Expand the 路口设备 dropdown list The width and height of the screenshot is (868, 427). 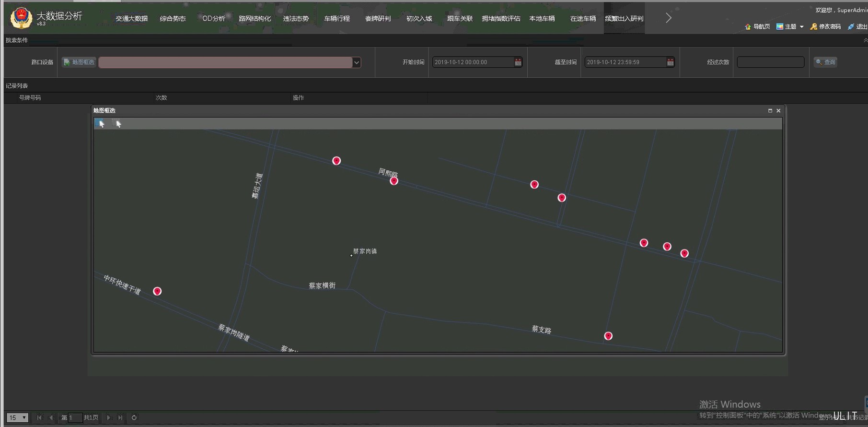pyautogui.click(x=356, y=62)
